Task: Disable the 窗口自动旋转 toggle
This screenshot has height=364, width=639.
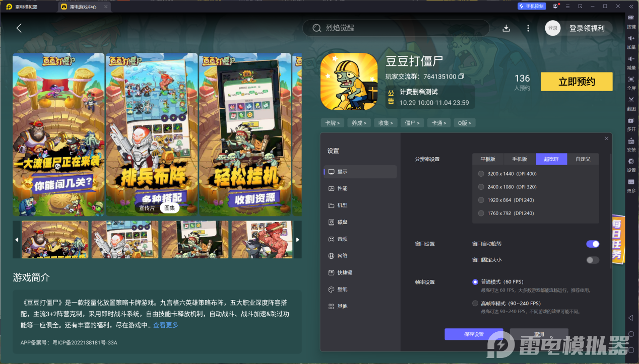Action: [x=593, y=244]
